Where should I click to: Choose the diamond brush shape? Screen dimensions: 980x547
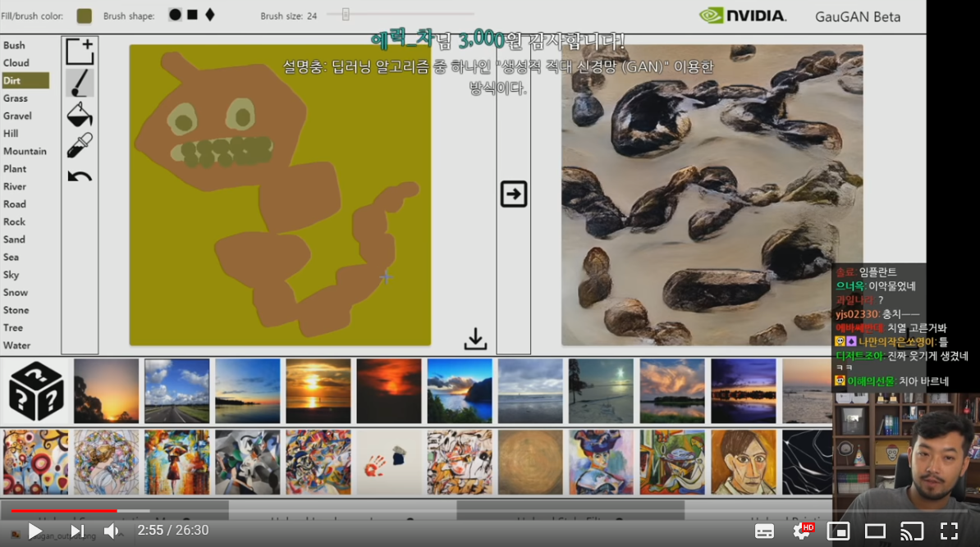210,15
